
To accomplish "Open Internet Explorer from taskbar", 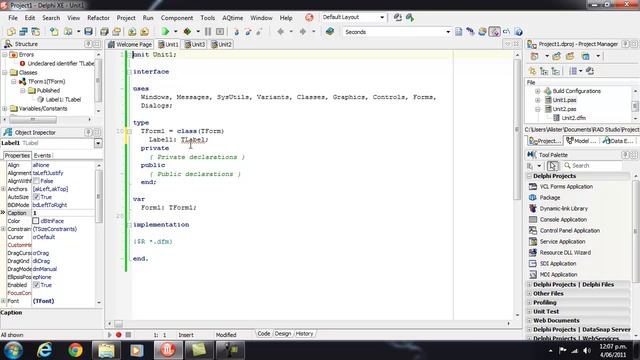I will pos(44,350).
